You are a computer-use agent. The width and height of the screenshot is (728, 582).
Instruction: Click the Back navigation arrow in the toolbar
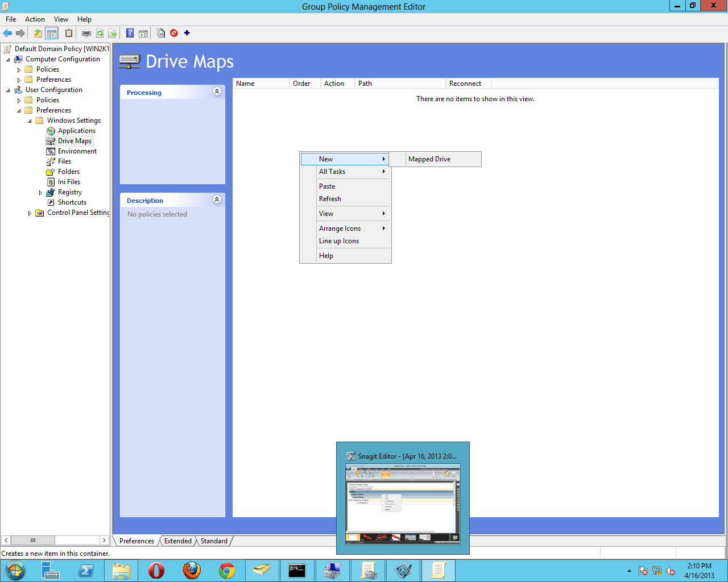[8, 33]
